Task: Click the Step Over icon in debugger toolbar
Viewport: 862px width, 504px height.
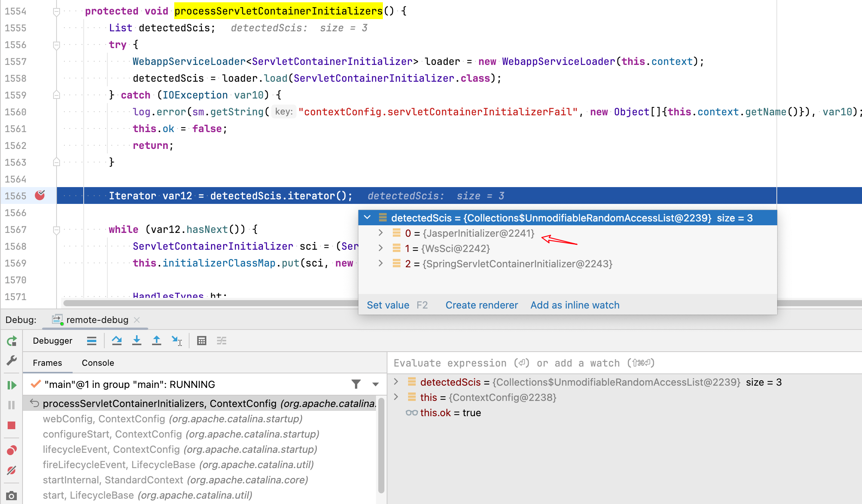Action: [x=117, y=341]
